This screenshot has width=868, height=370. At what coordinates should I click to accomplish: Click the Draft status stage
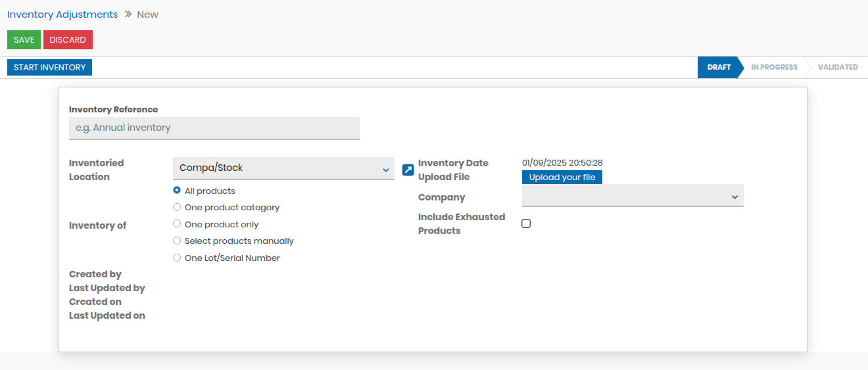[x=718, y=67]
